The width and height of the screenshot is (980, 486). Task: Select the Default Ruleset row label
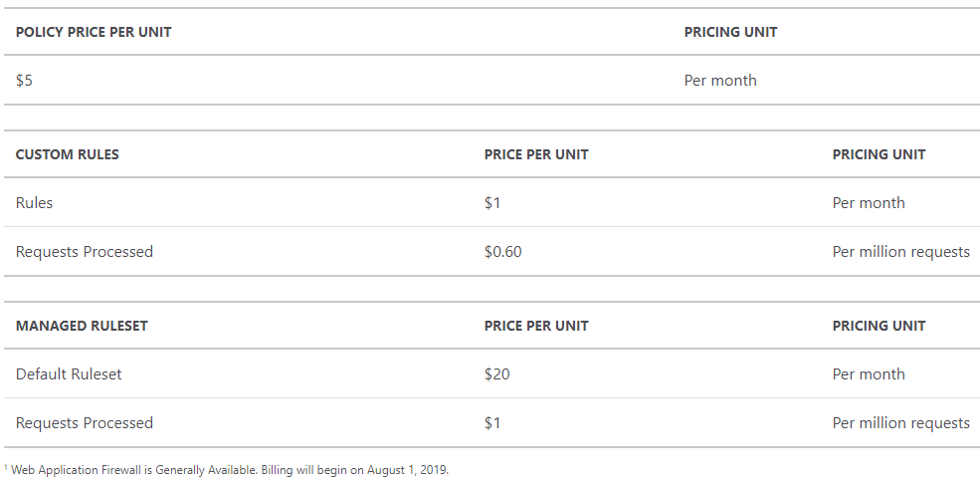coord(69,374)
